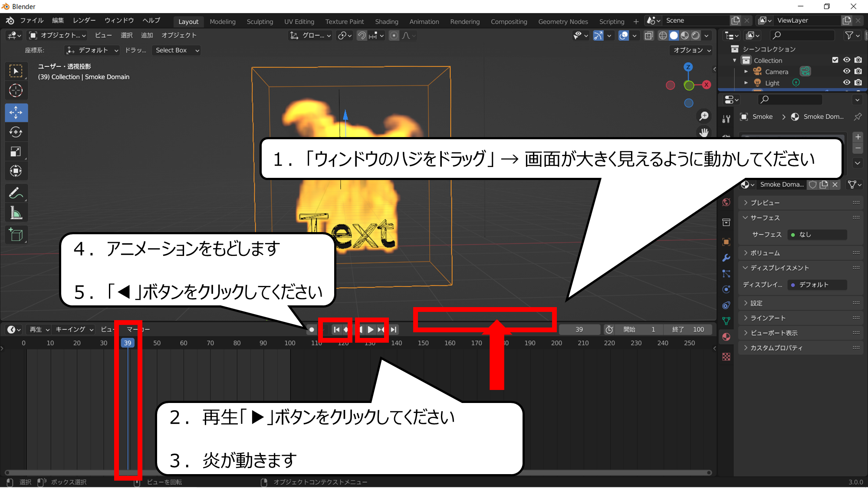Open the Object properties tab
868x488 pixels.
click(726, 242)
